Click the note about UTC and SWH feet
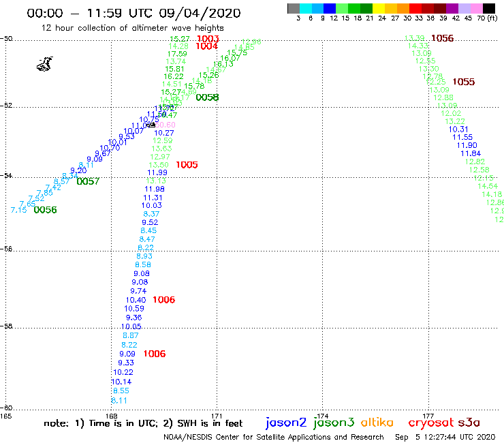Screen dimensions: 504x443 click(143, 423)
